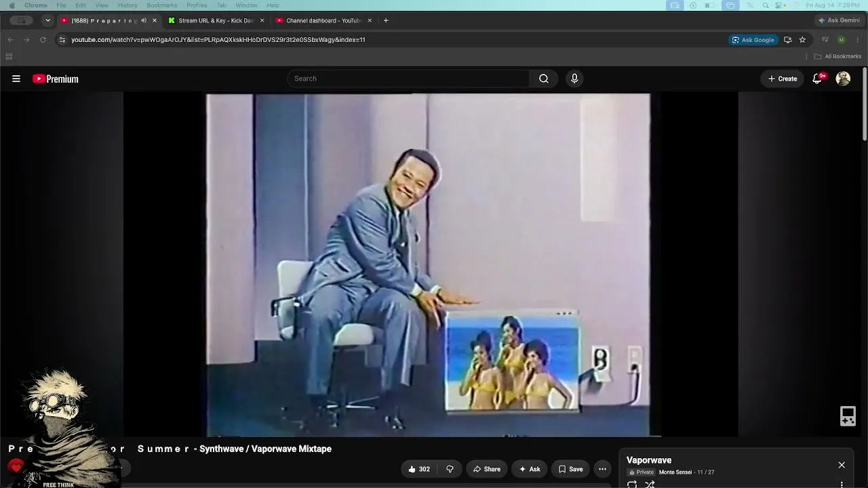Screen dimensions: 868x488
Task: Save the video to a playlist
Action: [x=571, y=469]
